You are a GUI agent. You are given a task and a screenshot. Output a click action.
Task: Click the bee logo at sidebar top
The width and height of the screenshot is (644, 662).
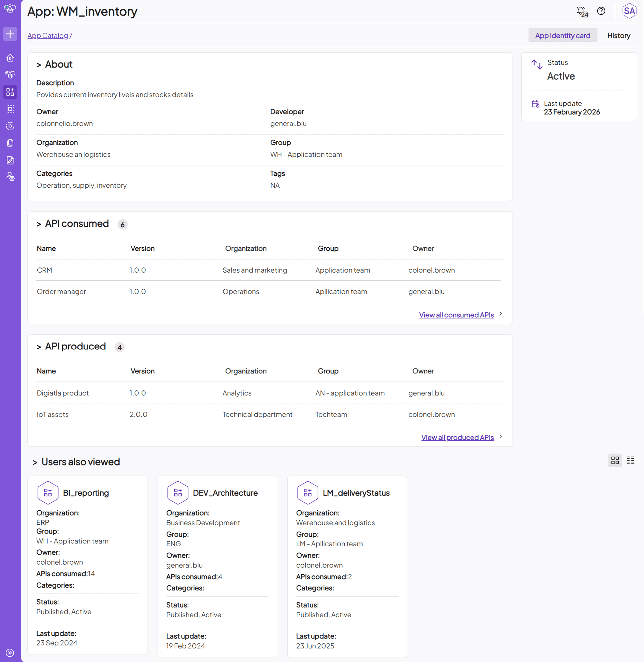coord(10,9)
